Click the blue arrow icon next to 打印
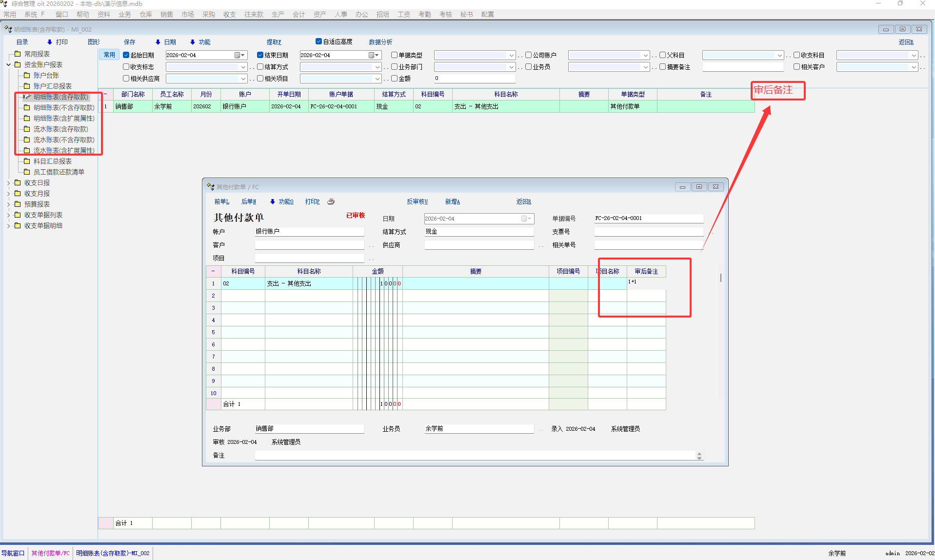The width and height of the screenshot is (935, 560). click(50, 42)
